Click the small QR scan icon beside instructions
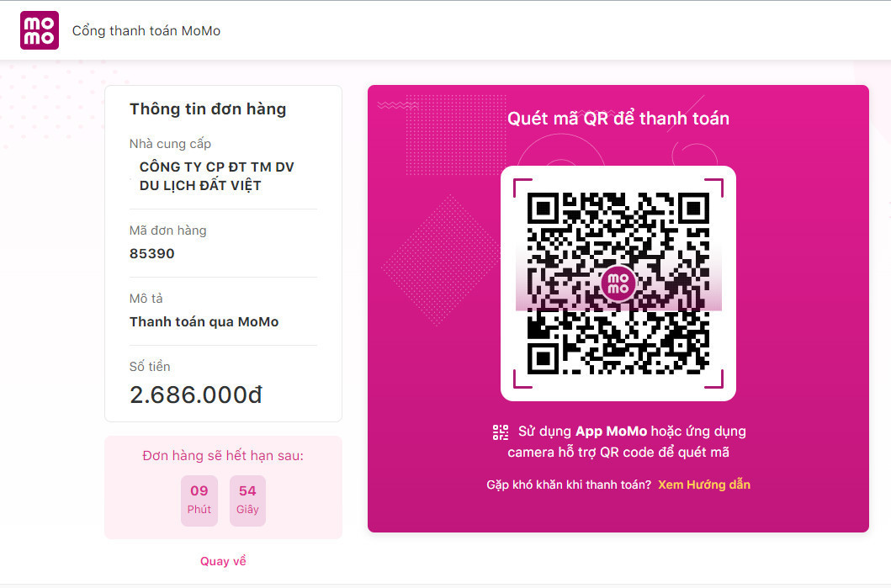This screenshot has width=891, height=588. coord(500,432)
